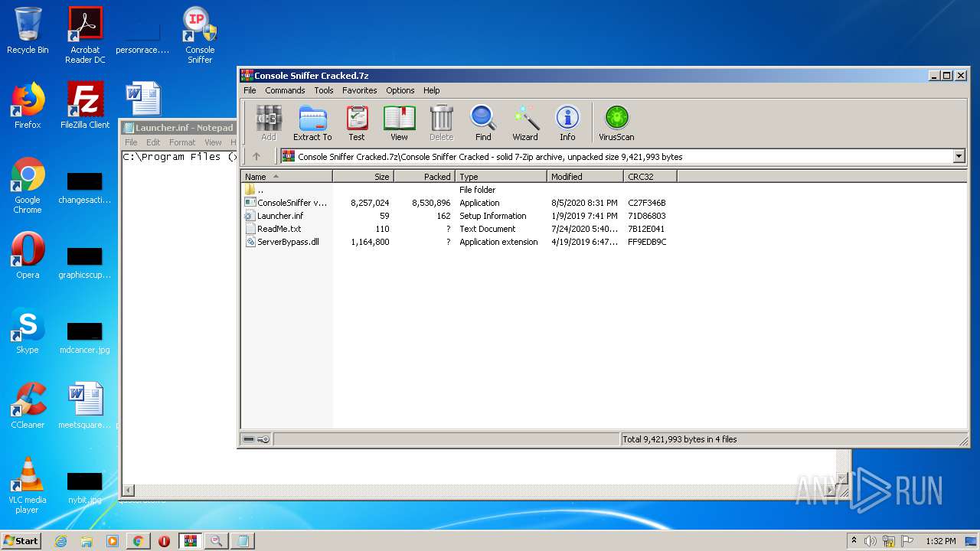The height and width of the screenshot is (551, 980).
Task: Click the Test archive icon
Action: pos(357,123)
